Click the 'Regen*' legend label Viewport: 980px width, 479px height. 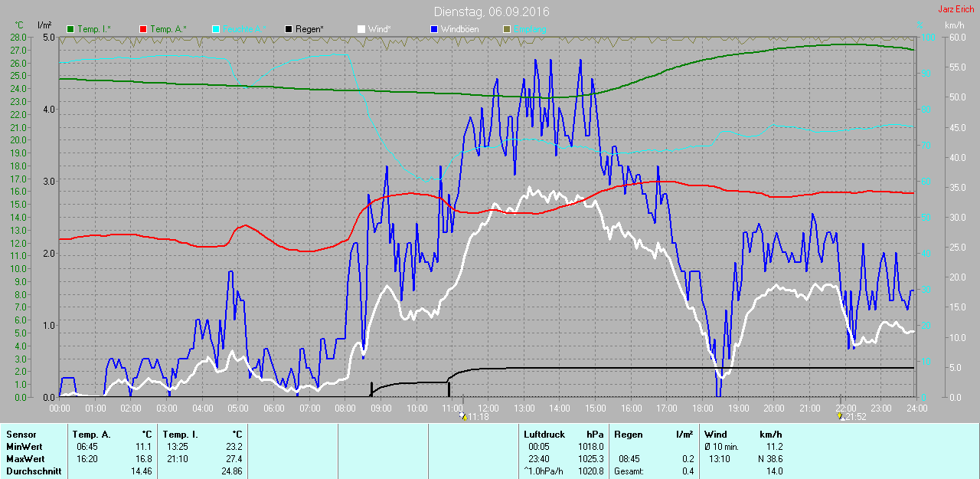point(309,29)
